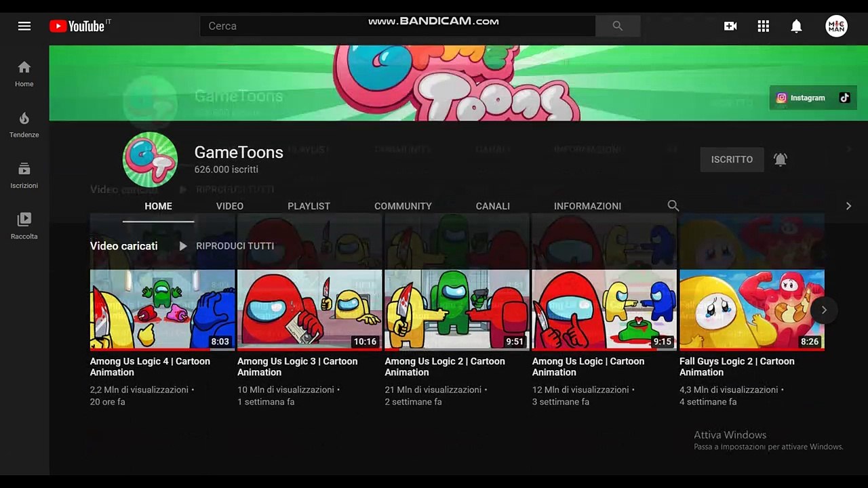
Task: Show more channel tabs with right chevron
Action: point(848,206)
